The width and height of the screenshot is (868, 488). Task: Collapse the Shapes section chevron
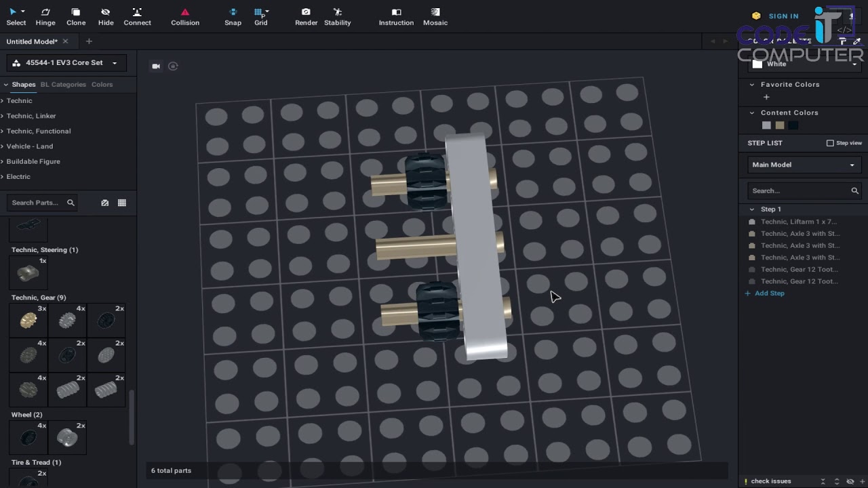pos(6,85)
